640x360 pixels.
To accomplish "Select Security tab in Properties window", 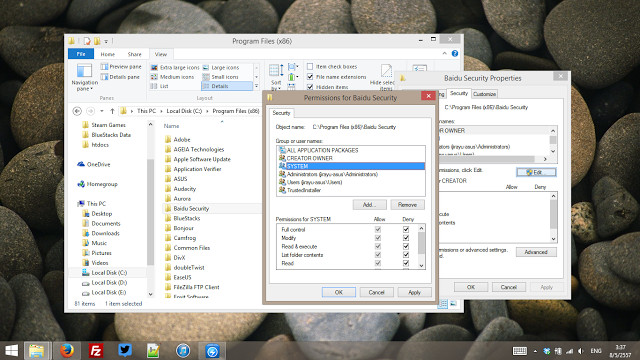I will tap(459, 93).
